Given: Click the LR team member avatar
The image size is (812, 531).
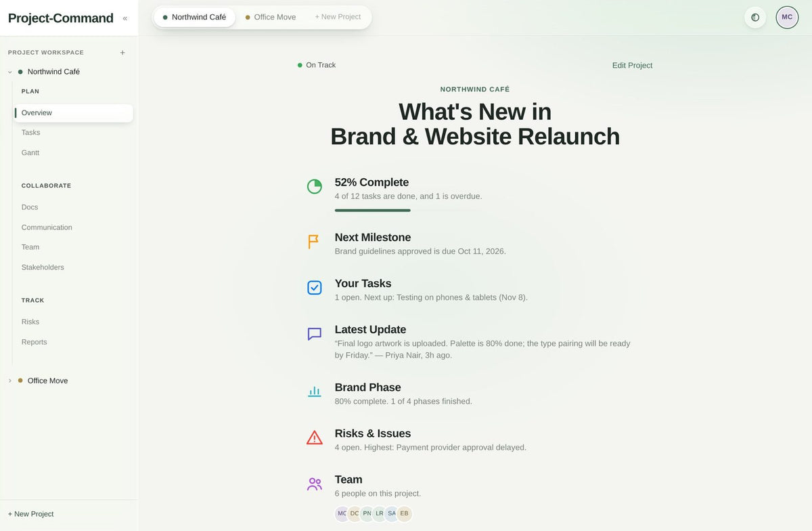Looking at the screenshot, I should [x=379, y=514].
